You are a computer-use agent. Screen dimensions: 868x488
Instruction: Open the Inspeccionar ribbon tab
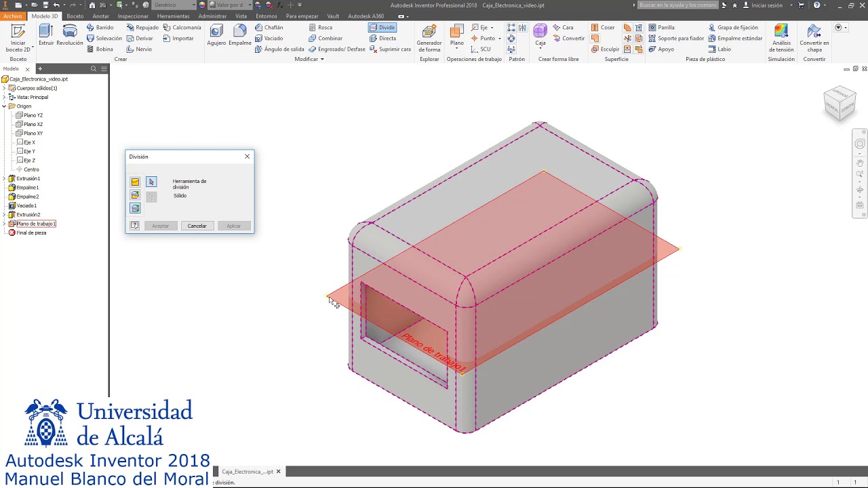click(x=133, y=16)
